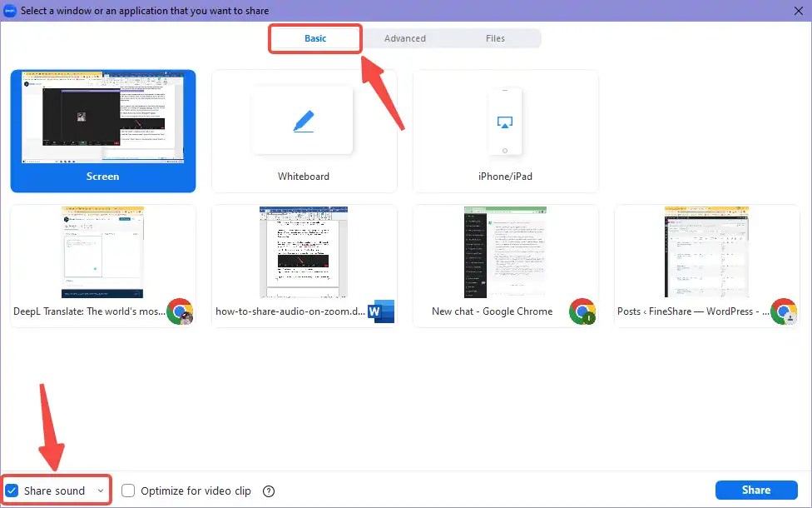Select the Basic tab button
The width and height of the screenshot is (812, 508).
click(315, 38)
